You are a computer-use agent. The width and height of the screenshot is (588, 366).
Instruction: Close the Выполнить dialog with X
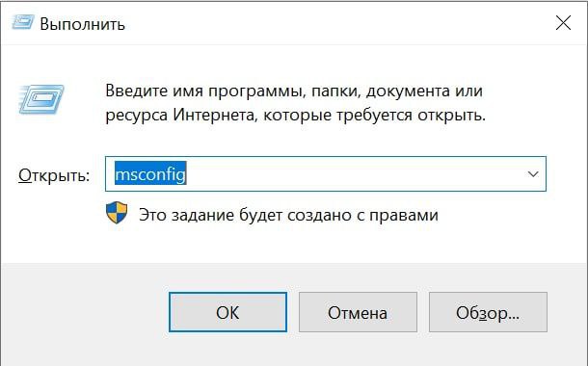563,23
